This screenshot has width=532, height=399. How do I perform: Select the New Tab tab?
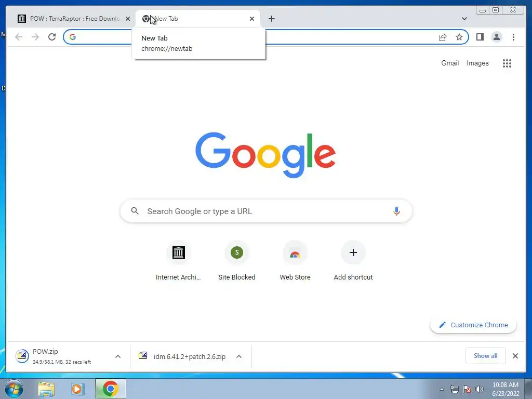(x=198, y=19)
